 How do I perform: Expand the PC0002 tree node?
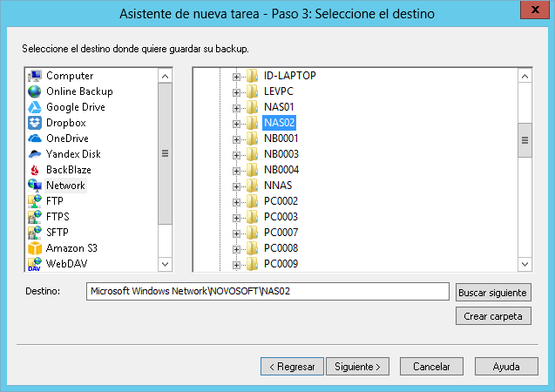click(x=236, y=202)
